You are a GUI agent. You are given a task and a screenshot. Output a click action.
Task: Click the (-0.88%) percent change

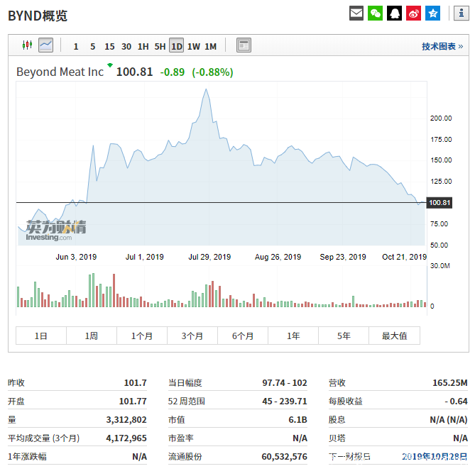click(x=212, y=72)
